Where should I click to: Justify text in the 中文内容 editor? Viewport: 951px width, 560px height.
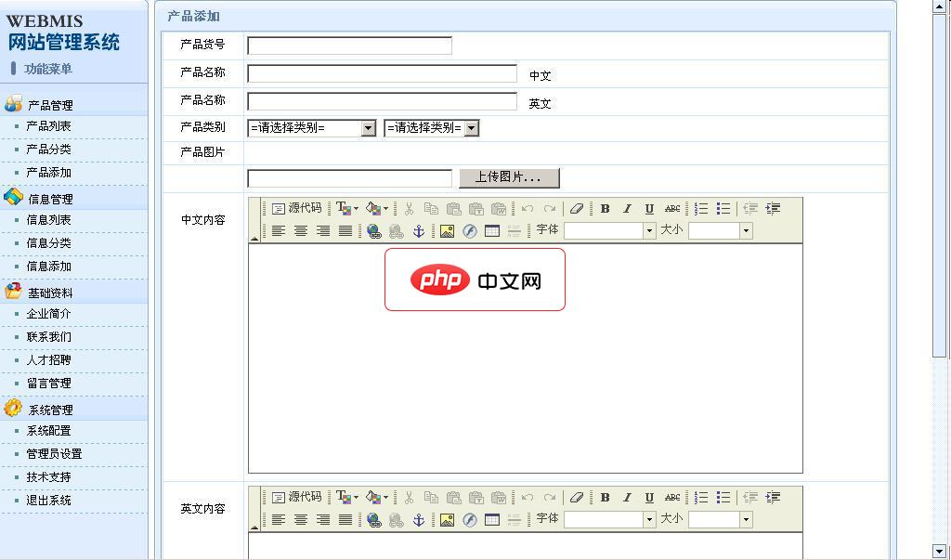[x=345, y=231]
